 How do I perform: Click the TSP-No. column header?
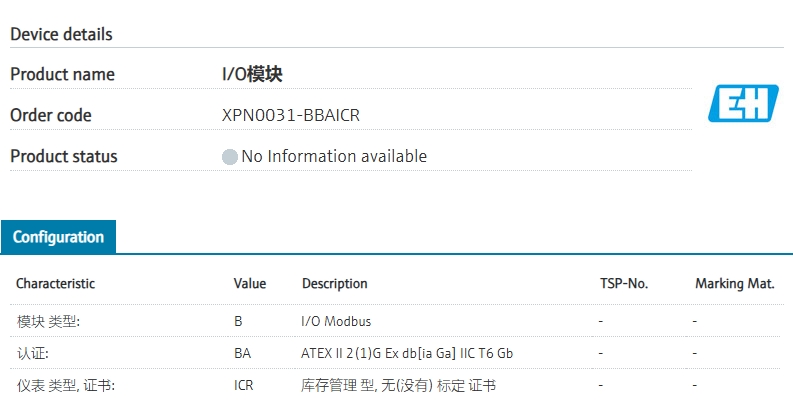click(624, 283)
